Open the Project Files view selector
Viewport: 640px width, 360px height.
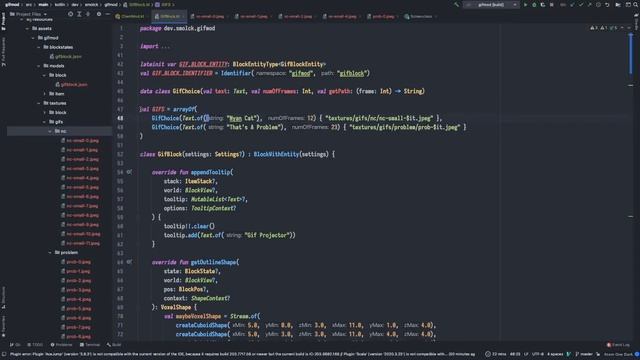28,14
